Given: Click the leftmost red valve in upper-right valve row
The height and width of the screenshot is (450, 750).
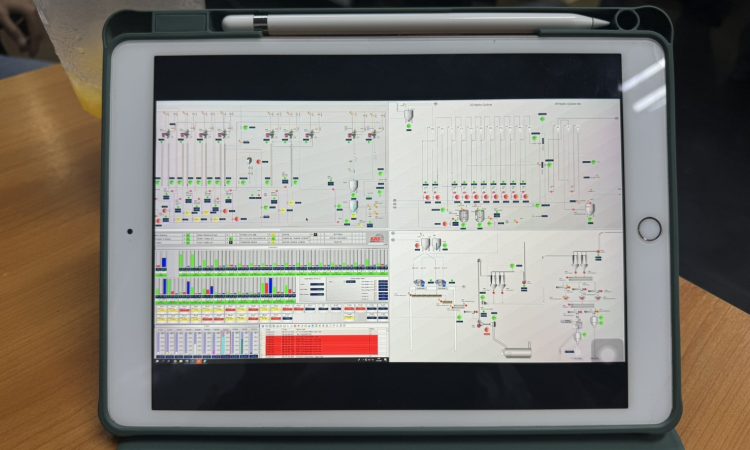Looking at the screenshot, I should (427, 197).
